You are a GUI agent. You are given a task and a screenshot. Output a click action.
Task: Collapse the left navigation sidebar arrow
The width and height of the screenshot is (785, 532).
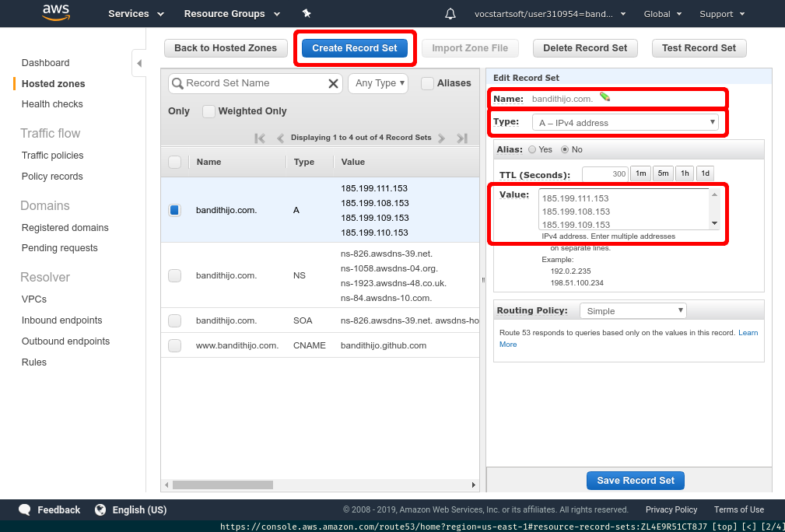point(138,63)
